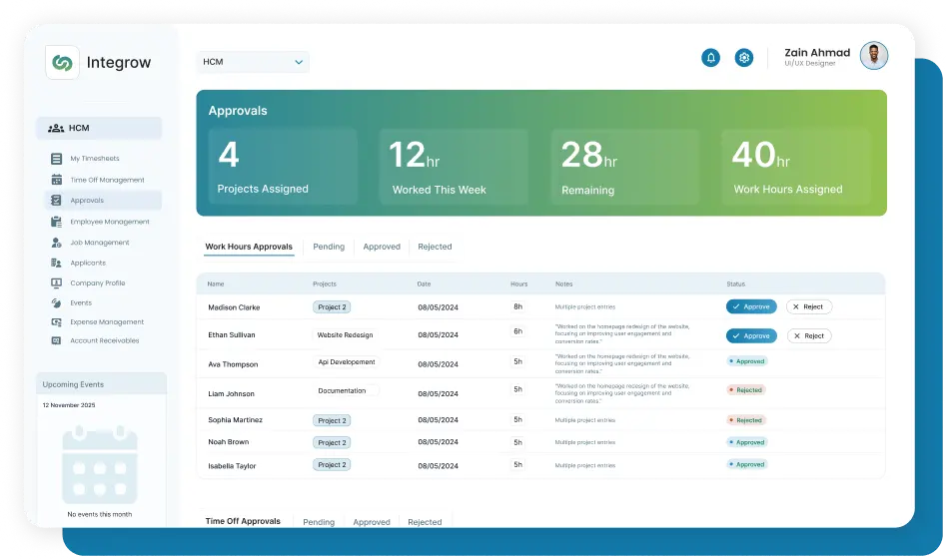Image resolution: width=947 pixels, height=560 pixels.
Task: Click the Project 2 tag for Noah Brown
Action: pos(332,442)
